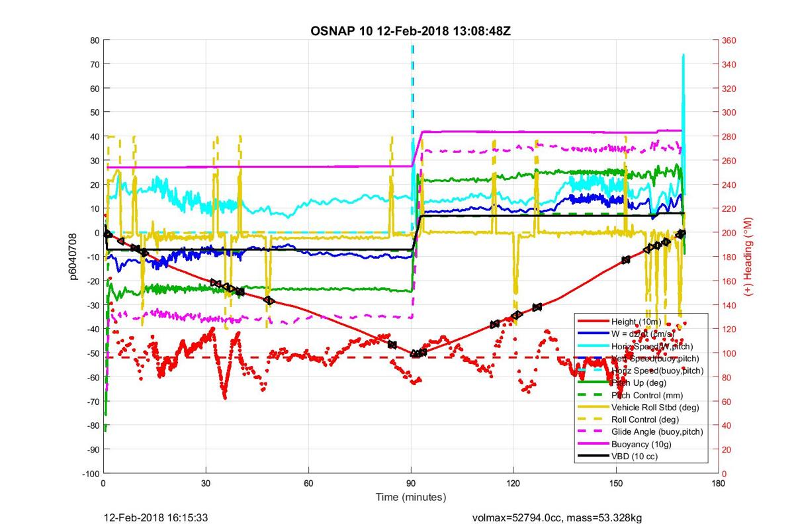794x532 pixels.
Task: Click the 300 tick on the heading axis
Action: tap(729, 112)
